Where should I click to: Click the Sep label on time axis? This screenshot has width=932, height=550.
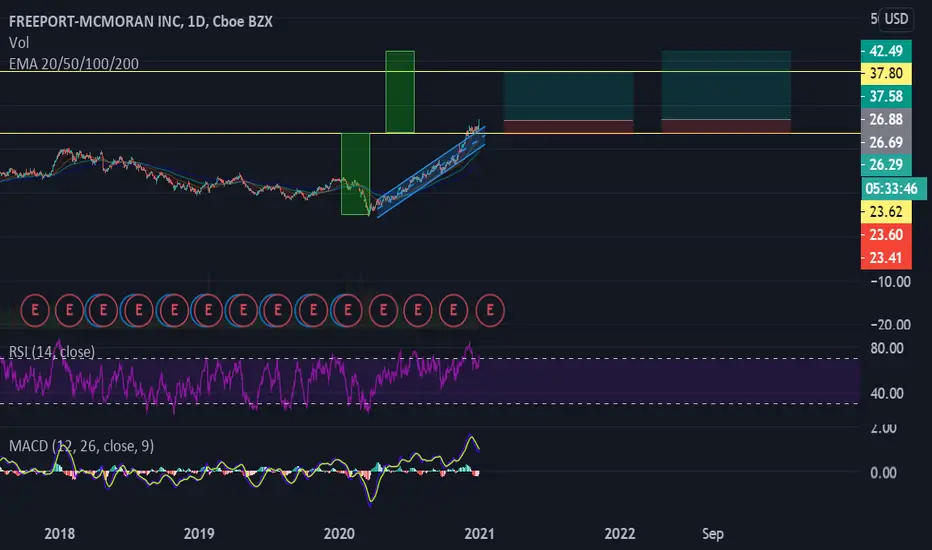[713, 533]
